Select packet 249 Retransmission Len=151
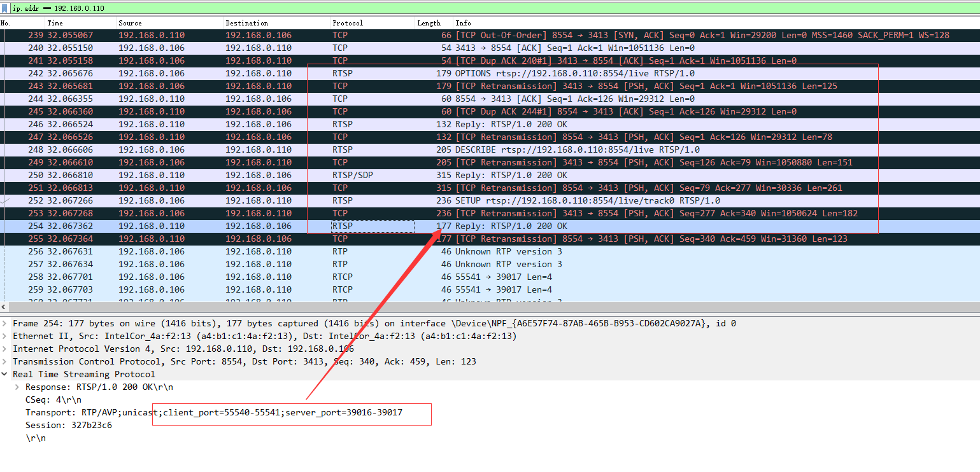The image size is (980, 472). tap(490, 162)
